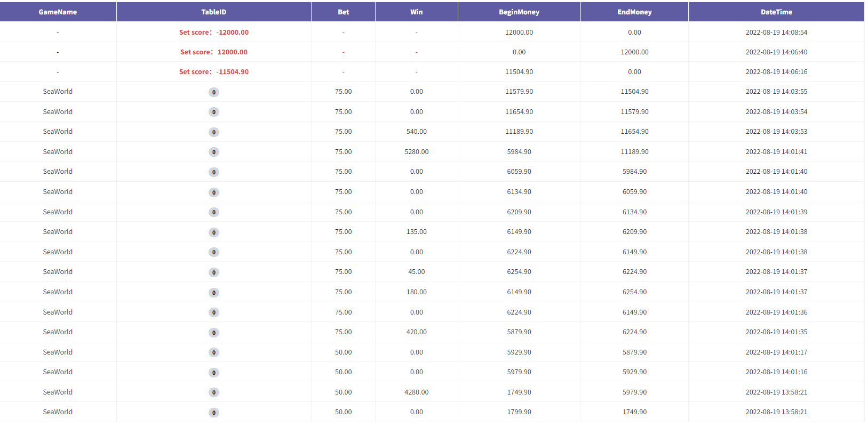868x435 pixels.
Task: Click timestamp 2022-08-19 14:01:41
Action: (776, 151)
